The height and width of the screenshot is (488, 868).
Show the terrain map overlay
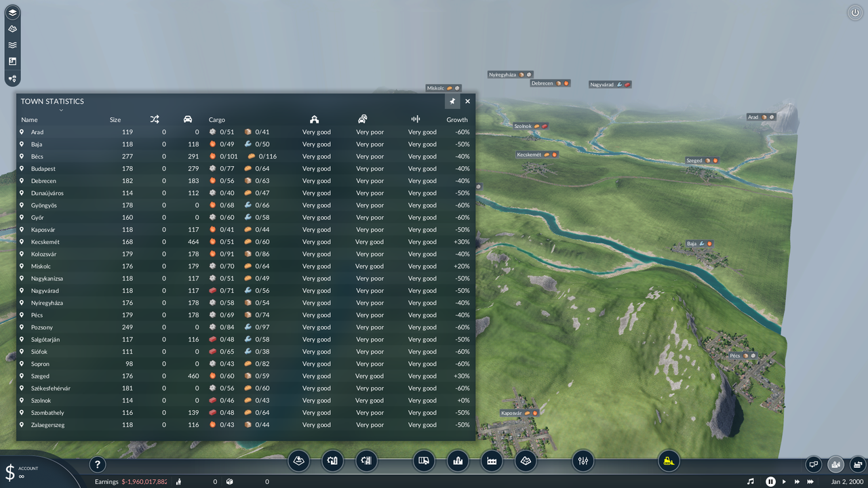[12, 28]
